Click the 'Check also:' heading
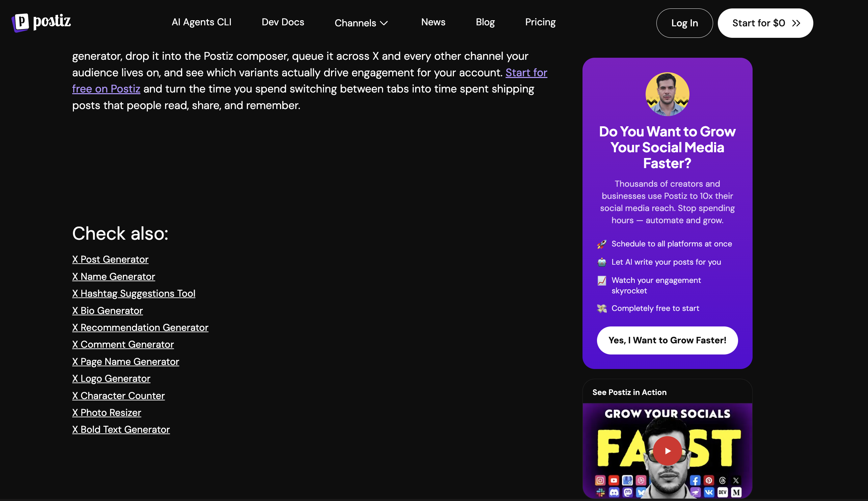Screen dimensions: 868x501 120,234
